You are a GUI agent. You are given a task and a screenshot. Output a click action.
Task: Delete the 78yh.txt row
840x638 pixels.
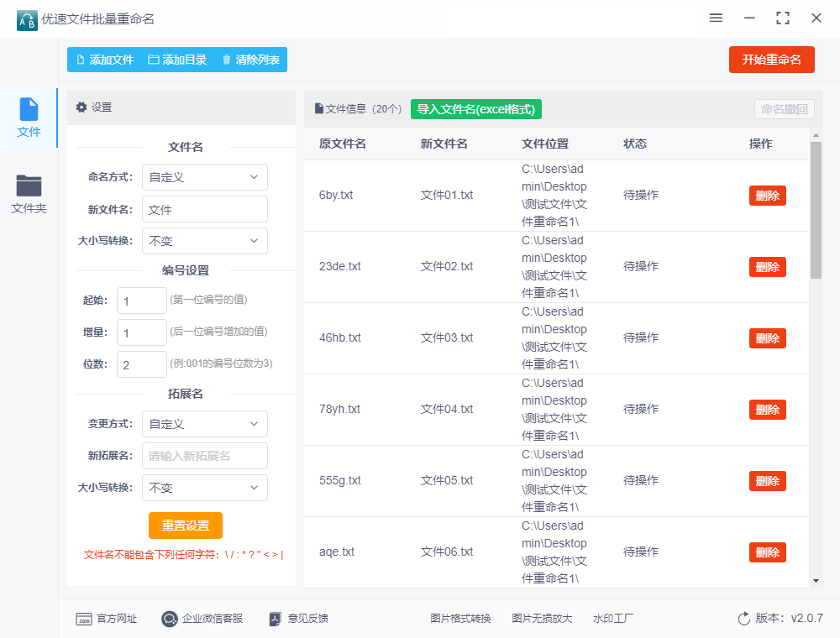pos(767,410)
